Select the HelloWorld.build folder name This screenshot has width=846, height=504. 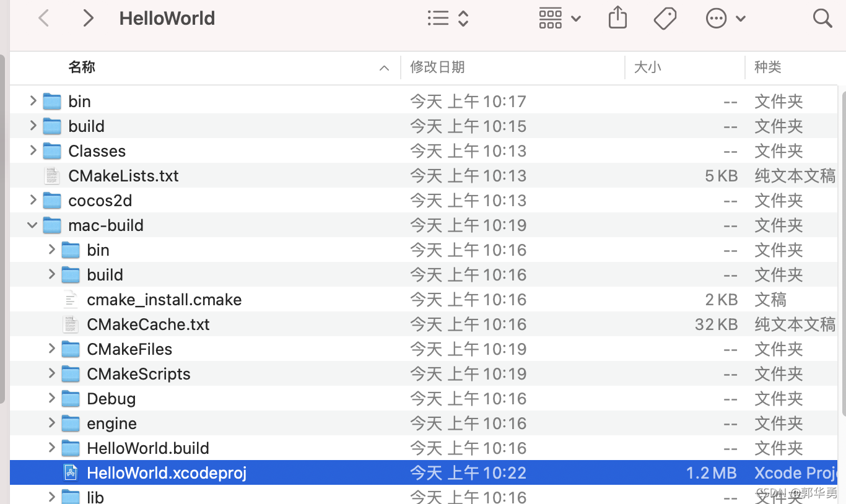pyautogui.click(x=148, y=448)
